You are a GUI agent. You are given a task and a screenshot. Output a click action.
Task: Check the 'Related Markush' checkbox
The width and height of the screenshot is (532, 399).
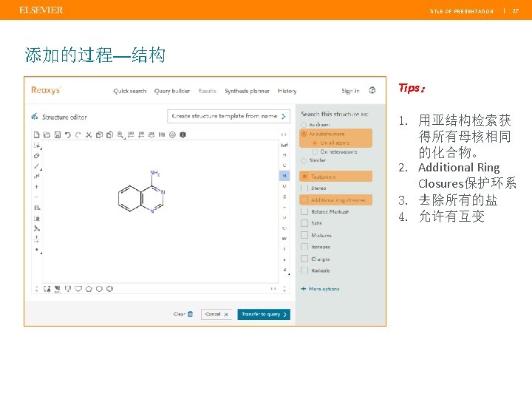tap(304, 212)
